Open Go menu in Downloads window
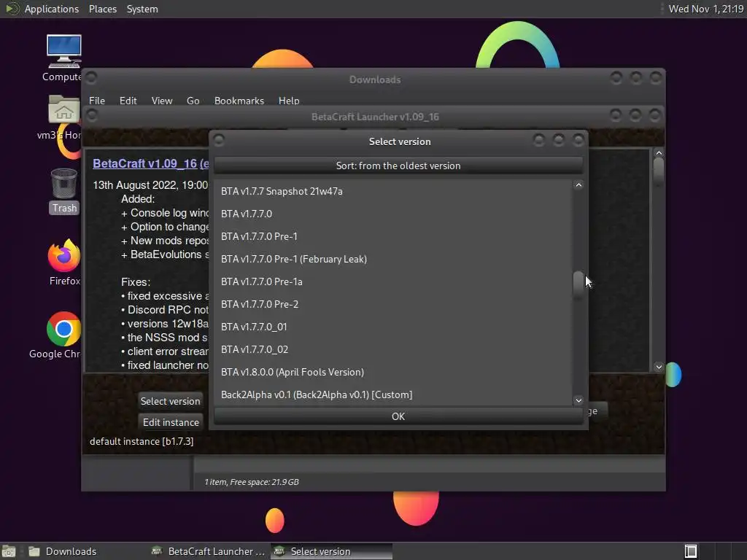Viewport: 747px width, 560px height. click(x=193, y=101)
